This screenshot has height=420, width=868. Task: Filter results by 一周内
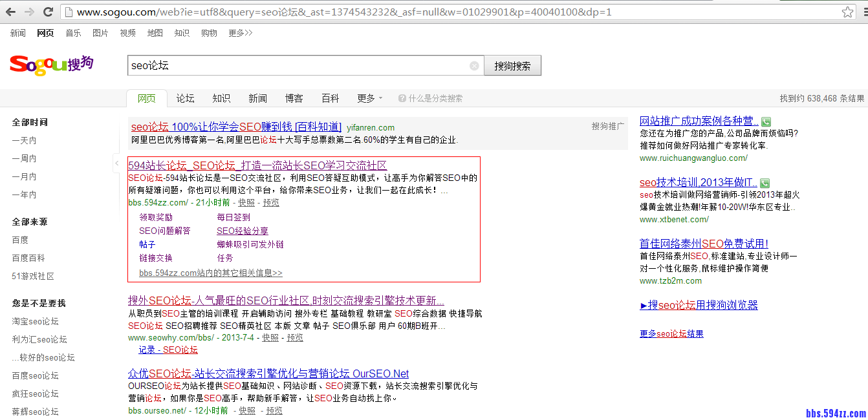point(24,158)
